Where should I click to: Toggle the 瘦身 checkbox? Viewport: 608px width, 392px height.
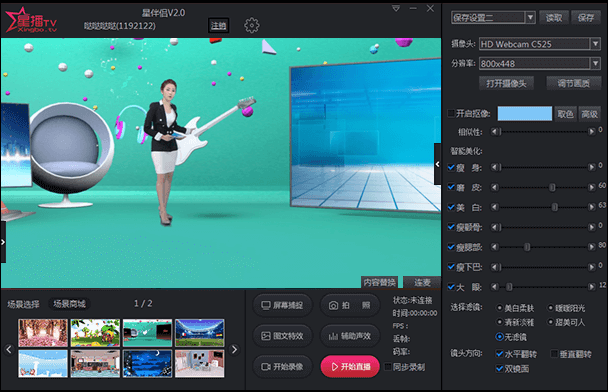pyautogui.click(x=451, y=167)
